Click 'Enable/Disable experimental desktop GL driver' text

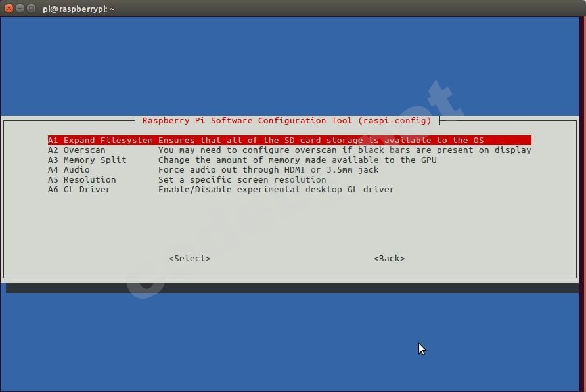(x=276, y=190)
